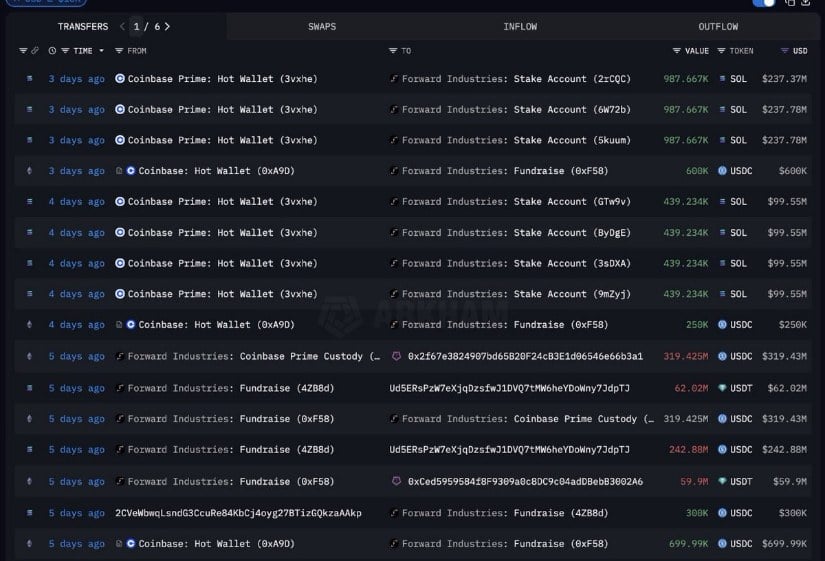This screenshot has width=825, height=561.
Task: Click the $62.02M USD amount
Action: [x=787, y=388]
